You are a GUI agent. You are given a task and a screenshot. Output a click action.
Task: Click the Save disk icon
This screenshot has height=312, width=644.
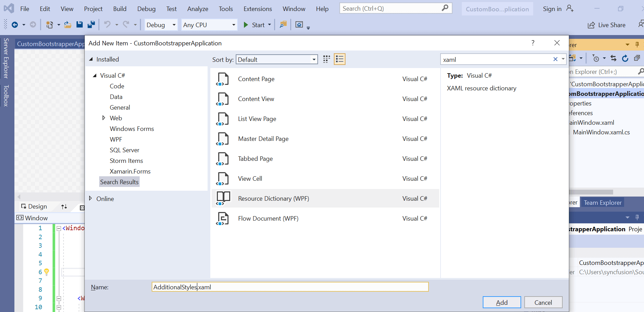tap(80, 24)
